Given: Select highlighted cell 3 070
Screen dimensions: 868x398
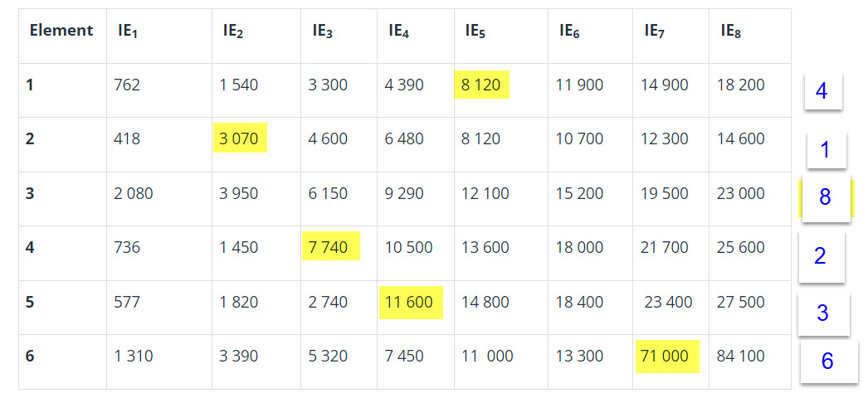Looking at the screenshot, I should coord(240,138).
